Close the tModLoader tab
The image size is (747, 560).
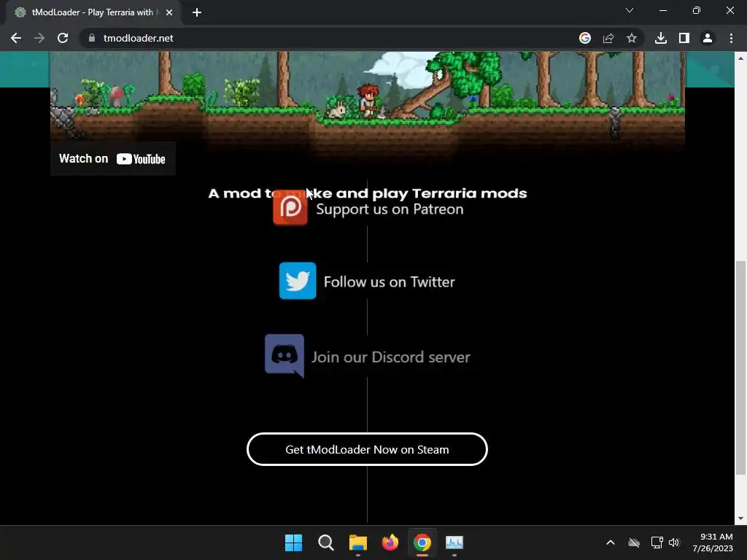(x=169, y=12)
